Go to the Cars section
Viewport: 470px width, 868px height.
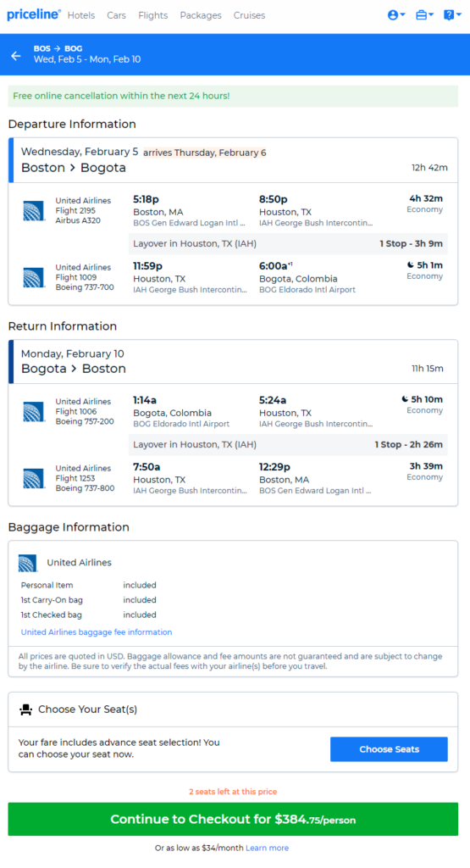pyautogui.click(x=116, y=15)
